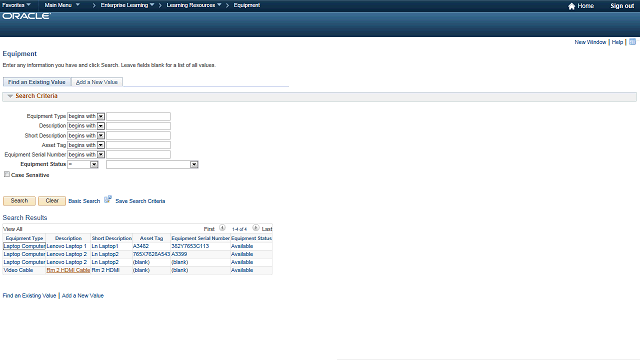Open Asset Tag operator dropdown
Image resolution: width=640 pixels, height=360 pixels.
tap(101, 145)
